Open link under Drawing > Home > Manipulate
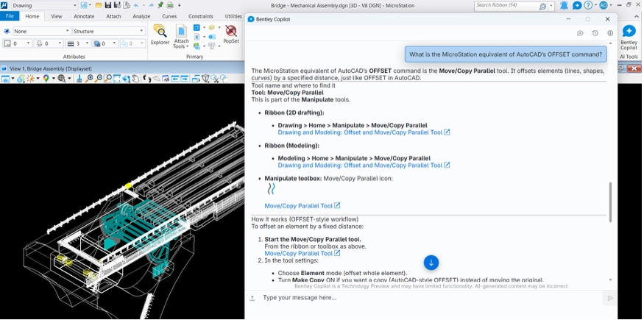644x320 pixels. point(364,132)
